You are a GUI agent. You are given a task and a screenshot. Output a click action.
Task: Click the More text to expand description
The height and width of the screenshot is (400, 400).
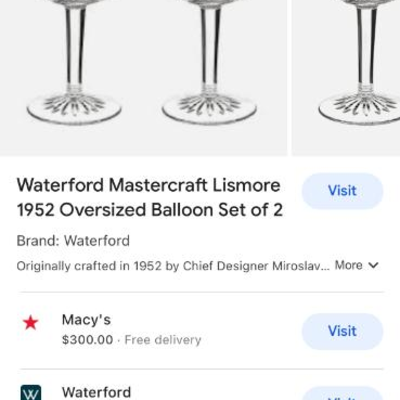click(x=348, y=265)
